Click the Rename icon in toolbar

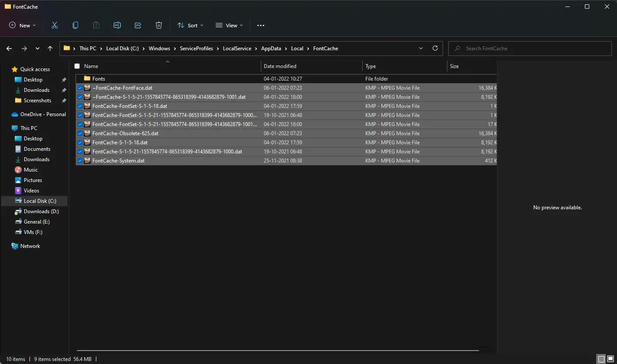point(117,26)
